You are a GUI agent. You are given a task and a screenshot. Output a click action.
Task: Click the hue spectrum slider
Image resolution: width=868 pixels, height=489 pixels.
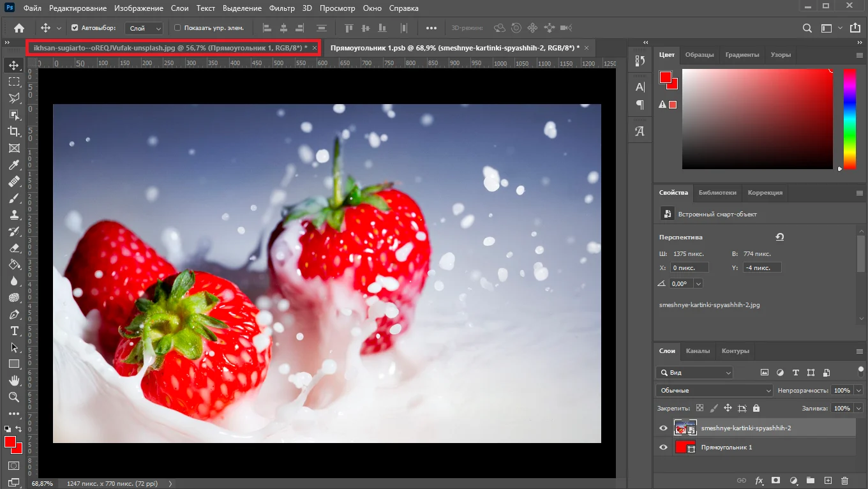click(849, 119)
